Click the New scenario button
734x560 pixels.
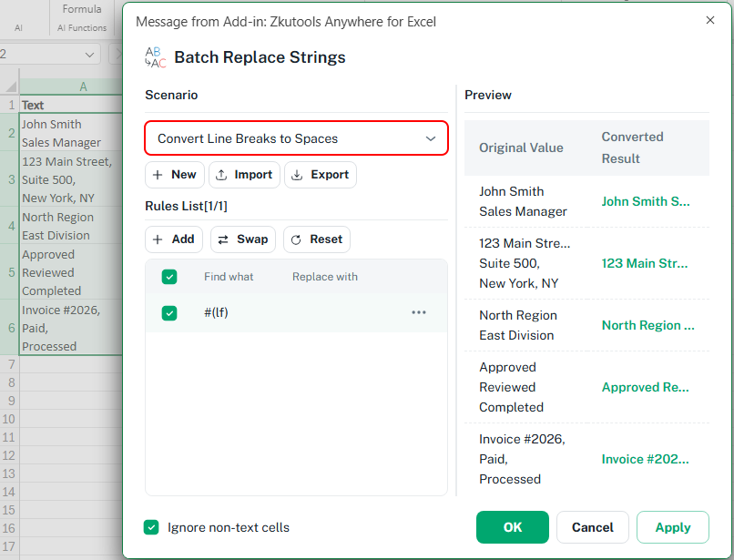point(175,175)
